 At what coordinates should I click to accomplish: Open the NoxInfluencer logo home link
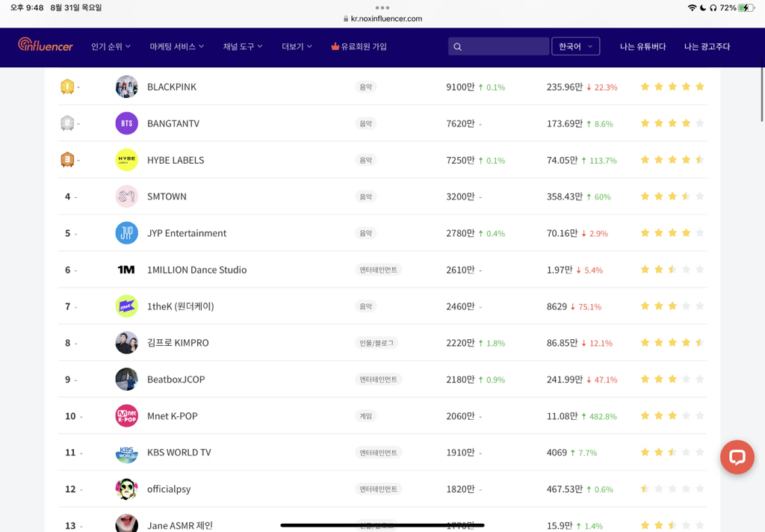(46, 46)
